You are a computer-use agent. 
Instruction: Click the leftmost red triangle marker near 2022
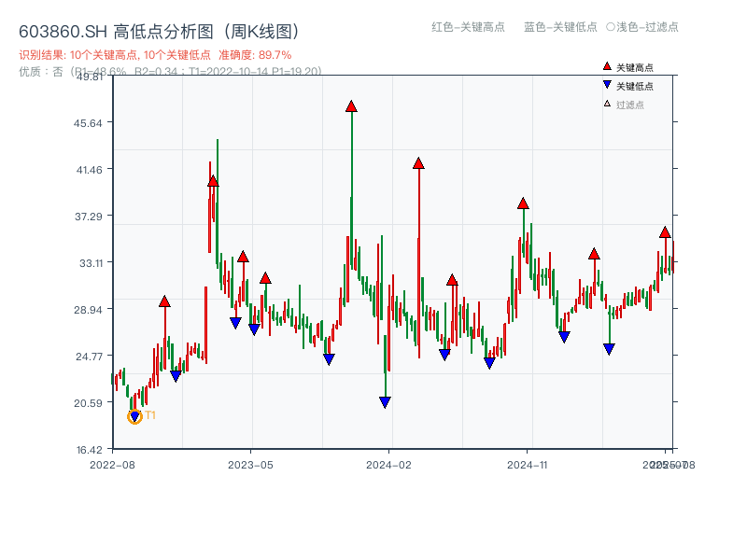(x=165, y=301)
